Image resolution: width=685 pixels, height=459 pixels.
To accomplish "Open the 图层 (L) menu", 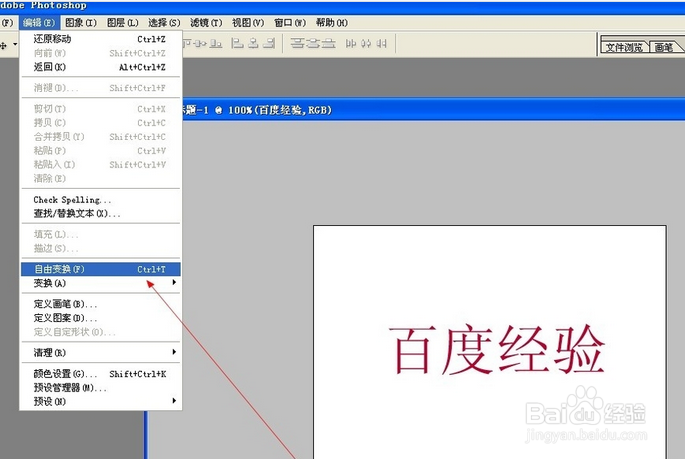I will coord(122,23).
